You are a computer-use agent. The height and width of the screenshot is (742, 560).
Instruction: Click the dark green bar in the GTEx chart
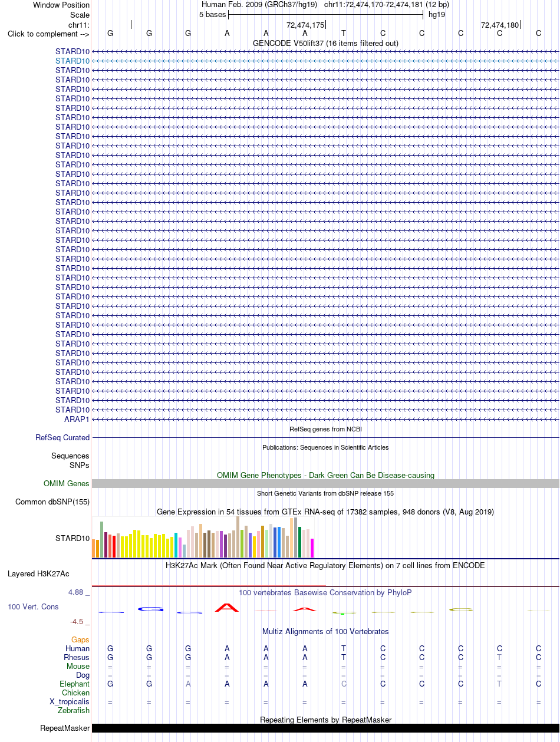(300, 542)
